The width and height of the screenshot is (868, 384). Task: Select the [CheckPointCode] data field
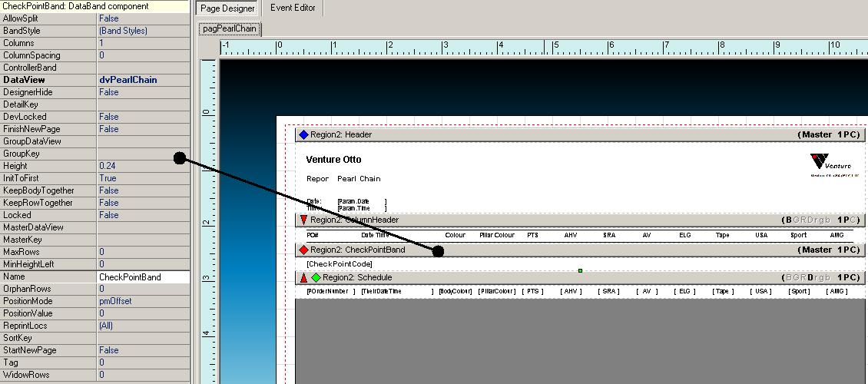(340, 264)
